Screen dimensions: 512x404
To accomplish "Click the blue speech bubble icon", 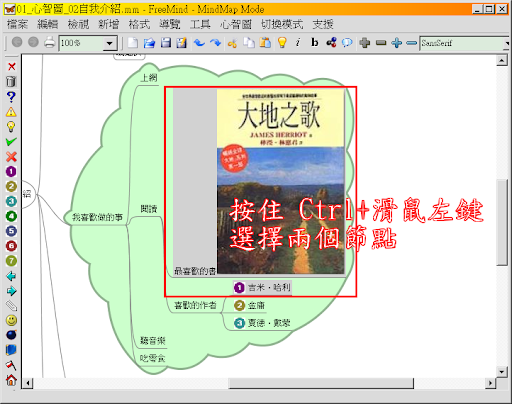I will (x=347, y=43).
